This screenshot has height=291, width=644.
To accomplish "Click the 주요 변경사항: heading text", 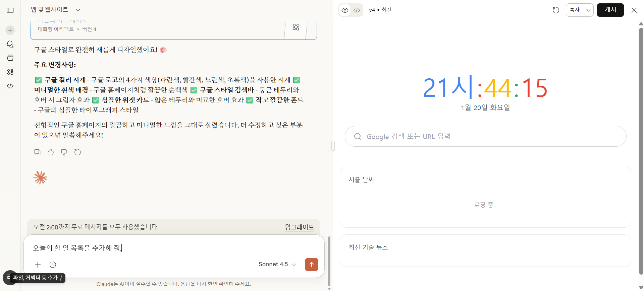I will click(55, 65).
